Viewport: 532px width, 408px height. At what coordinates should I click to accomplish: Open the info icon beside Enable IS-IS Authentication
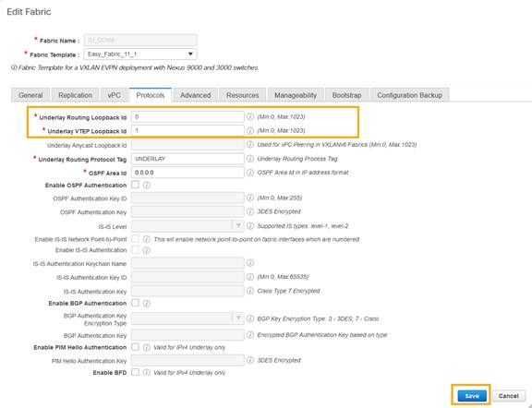pyautogui.click(x=147, y=250)
